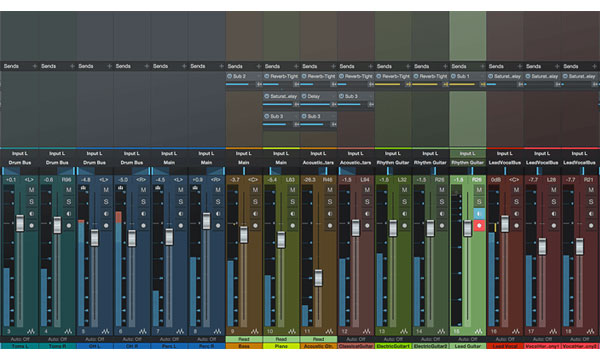600x360 pixels.
Task: Open channel editor on Bass strip
Action: tap(254, 331)
